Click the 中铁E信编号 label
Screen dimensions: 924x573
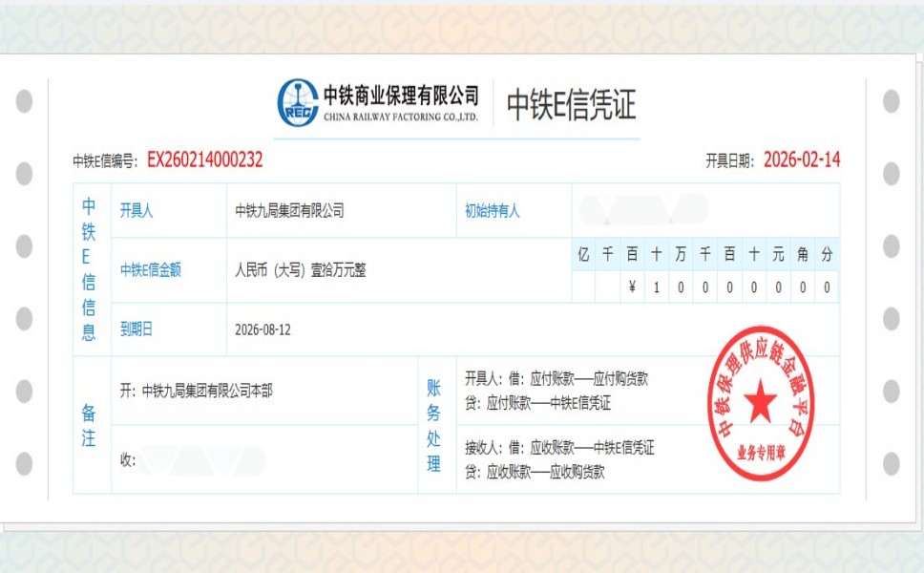coord(106,161)
